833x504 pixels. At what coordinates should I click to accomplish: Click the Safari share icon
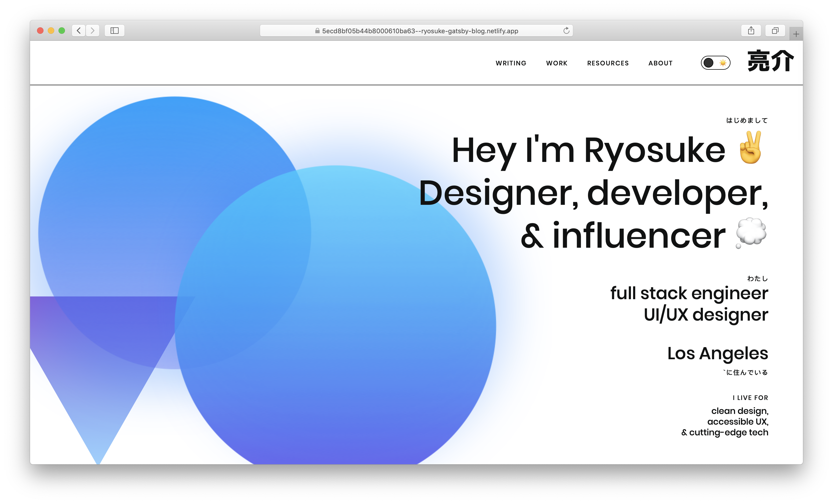point(751,30)
